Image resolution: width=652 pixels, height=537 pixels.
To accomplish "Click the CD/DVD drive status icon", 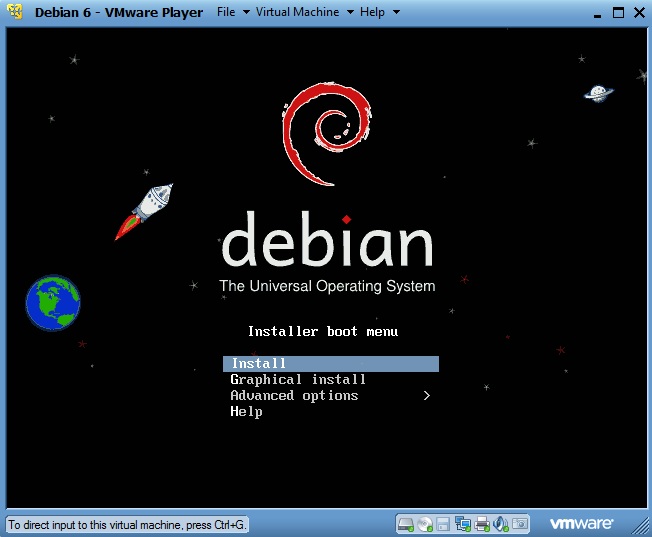I will click(425, 524).
